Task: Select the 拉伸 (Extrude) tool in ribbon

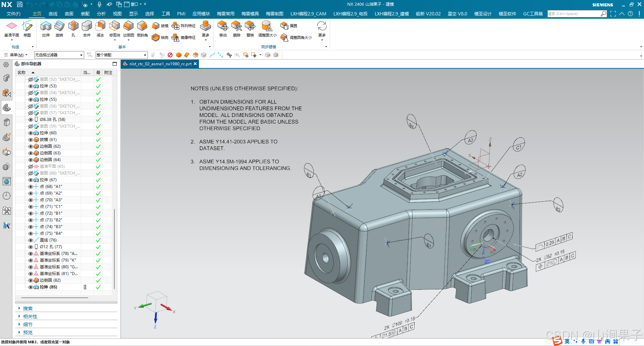Action: click(x=46, y=28)
